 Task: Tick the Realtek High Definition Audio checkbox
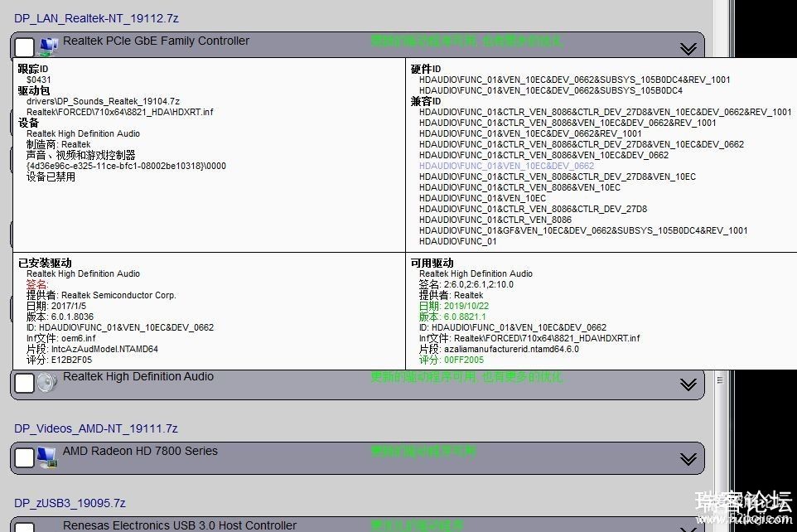24,383
